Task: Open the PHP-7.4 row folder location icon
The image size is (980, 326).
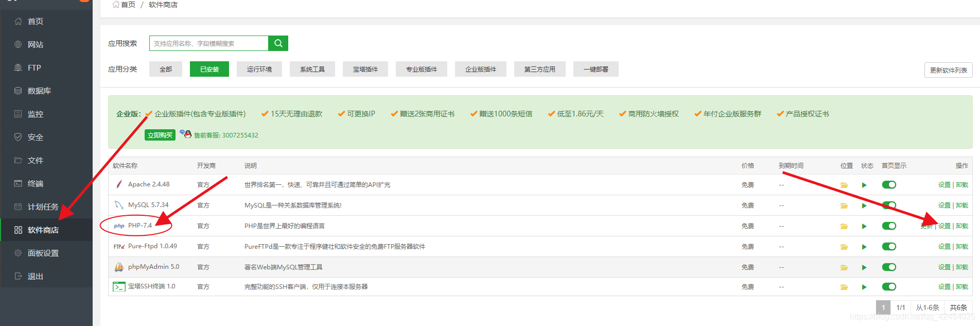Action: pos(844,226)
